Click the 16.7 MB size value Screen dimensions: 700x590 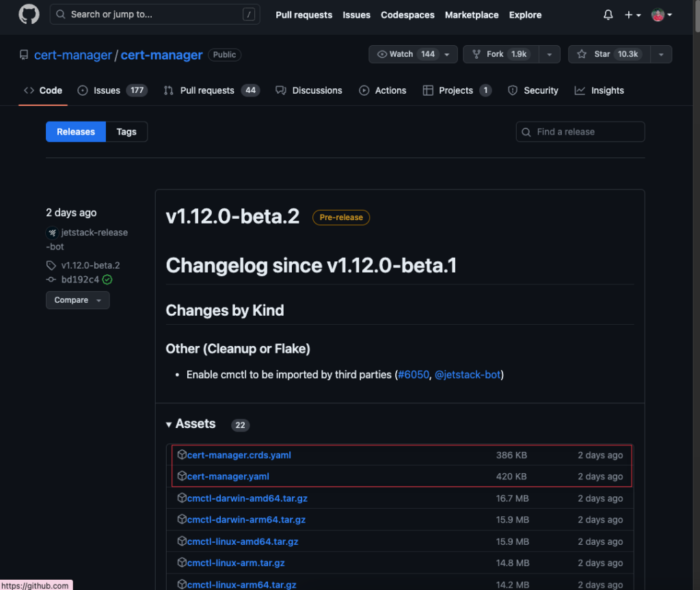point(513,498)
